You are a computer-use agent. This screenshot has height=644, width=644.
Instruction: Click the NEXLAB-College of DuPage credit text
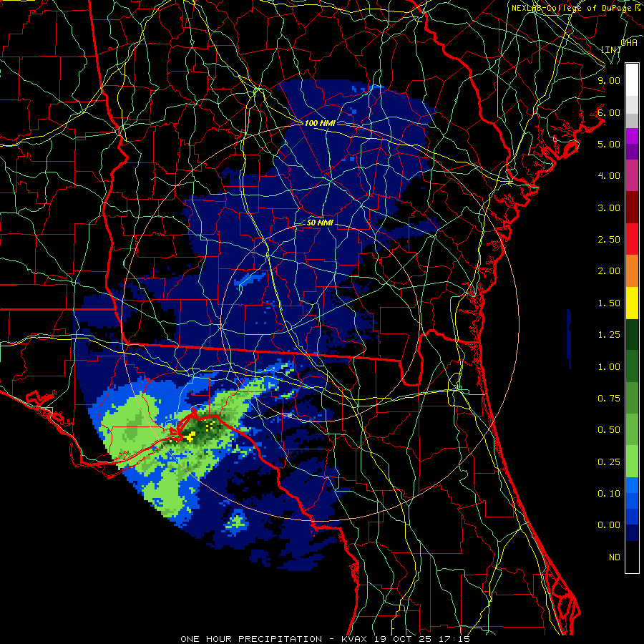coord(573,8)
